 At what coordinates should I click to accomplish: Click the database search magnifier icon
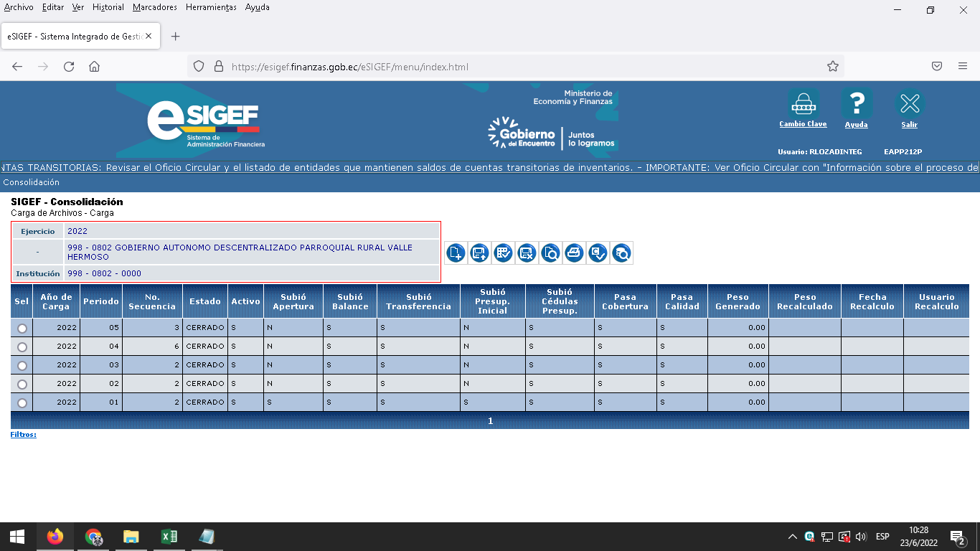pos(621,253)
